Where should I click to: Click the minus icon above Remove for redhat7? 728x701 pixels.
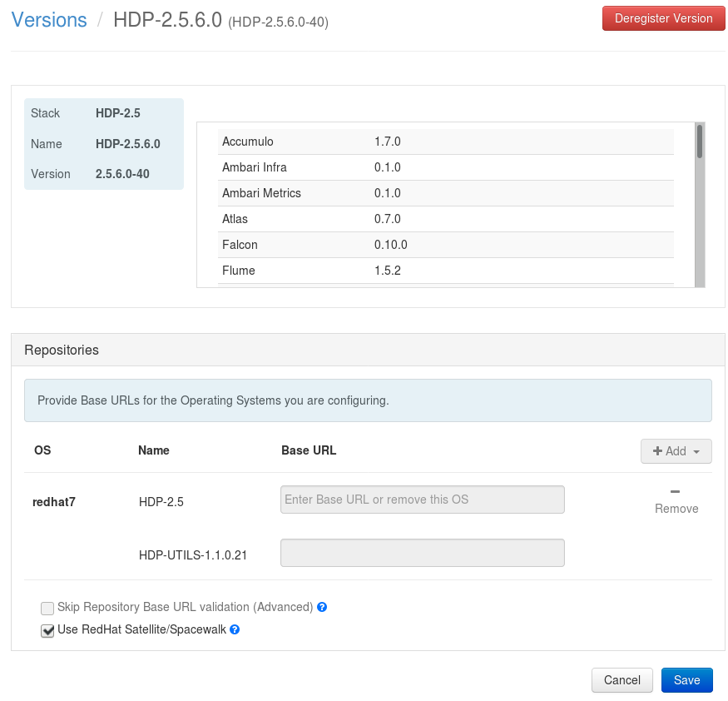pos(675,491)
